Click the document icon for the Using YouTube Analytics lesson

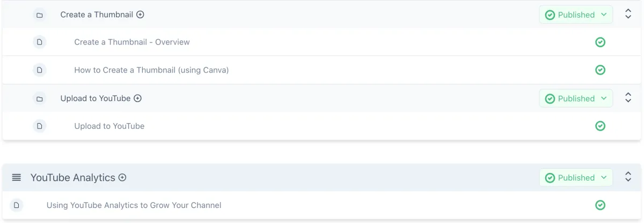[17, 205]
